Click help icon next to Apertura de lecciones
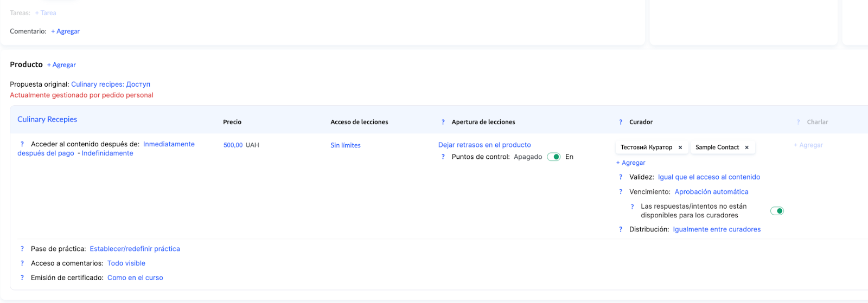868x303 pixels. pos(443,123)
